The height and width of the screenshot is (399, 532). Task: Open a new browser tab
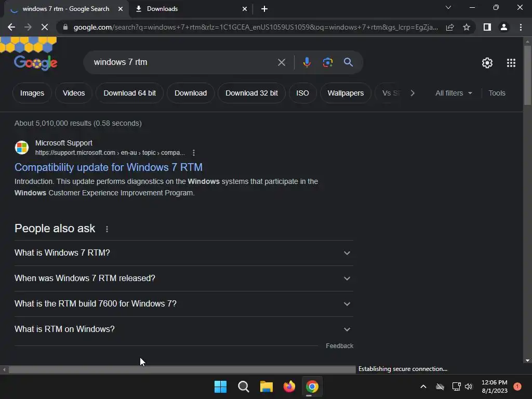(264, 9)
